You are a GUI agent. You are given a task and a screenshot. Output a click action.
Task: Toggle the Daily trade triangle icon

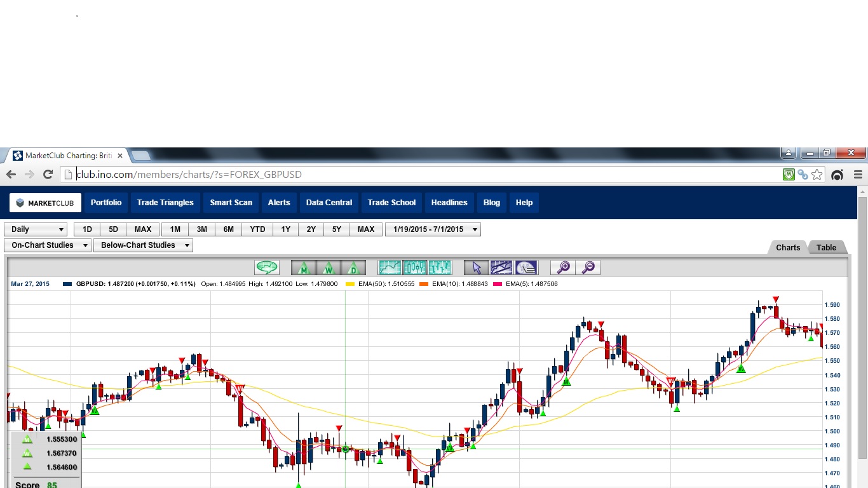click(x=353, y=268)
